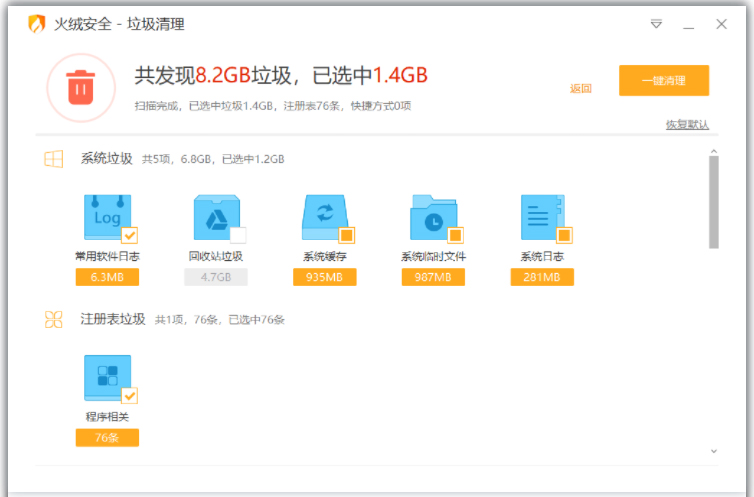Open the 系统日志 document icon
Screen dimensions: 754x497
click(x=542, y=217)
